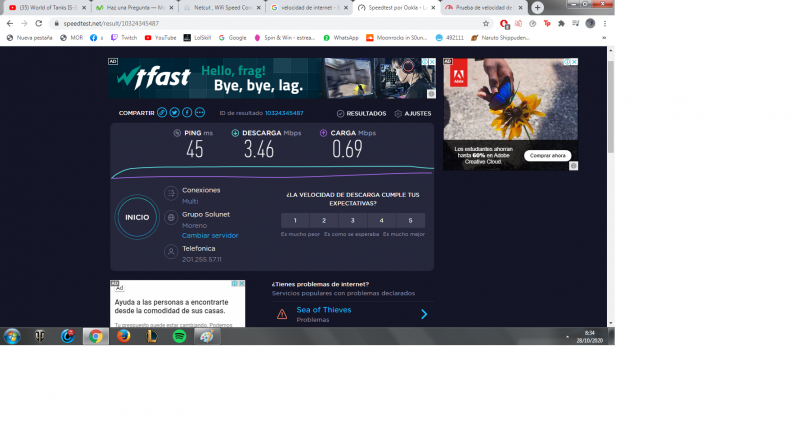The height and width of the screenshot is (444, 800).
Task: Open the Sea of Thieves problems entry
Action: (324, 310)
